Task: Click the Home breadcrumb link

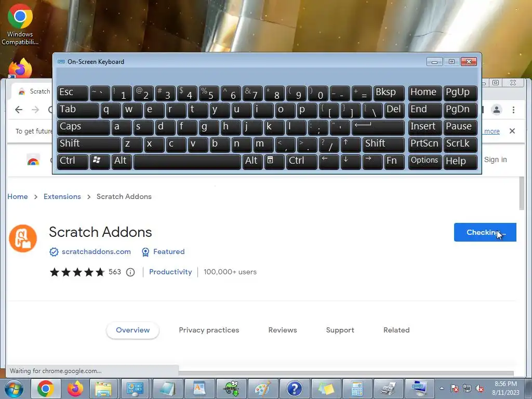Action: 18,196
